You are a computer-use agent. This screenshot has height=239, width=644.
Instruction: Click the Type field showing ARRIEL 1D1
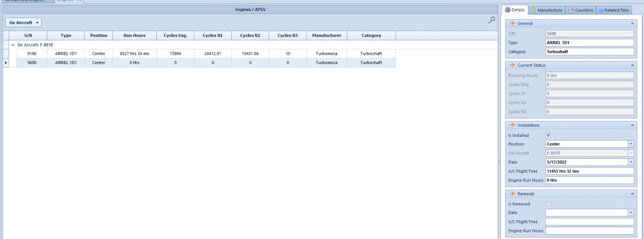[x=590, y=43]
